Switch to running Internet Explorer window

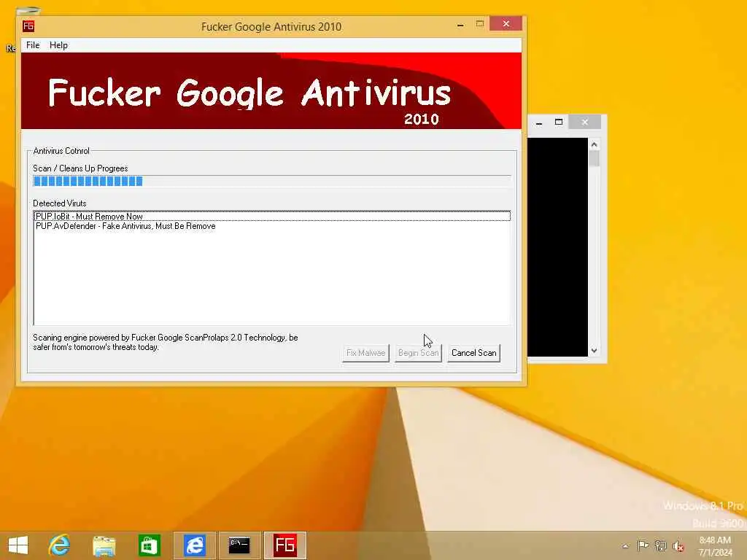tap(195, 545)
